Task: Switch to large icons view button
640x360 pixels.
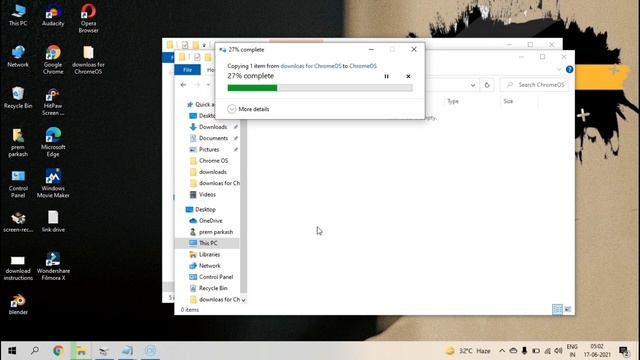Action: [568, 309]
